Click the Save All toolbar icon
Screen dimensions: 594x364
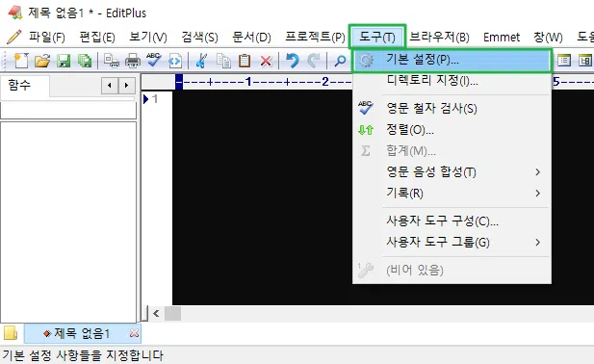point(85,61)
